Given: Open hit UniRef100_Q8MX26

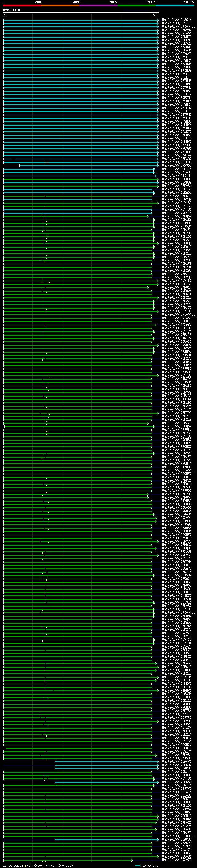Looking at the screenshot, I should click(x=176, y=297).
